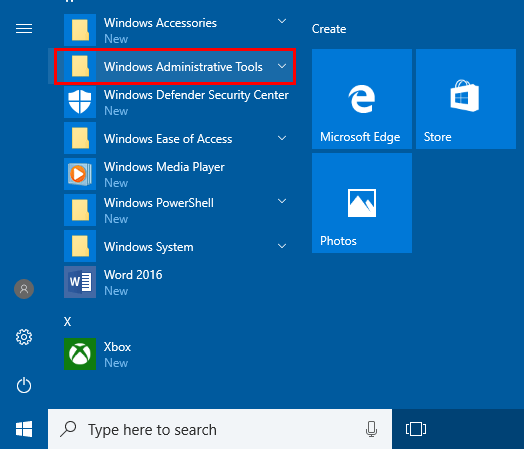Image resolution: width=524 pixels, height=449 pixels.
Task: Click the Windows Accessories folder icon
Action: [80, 30]
